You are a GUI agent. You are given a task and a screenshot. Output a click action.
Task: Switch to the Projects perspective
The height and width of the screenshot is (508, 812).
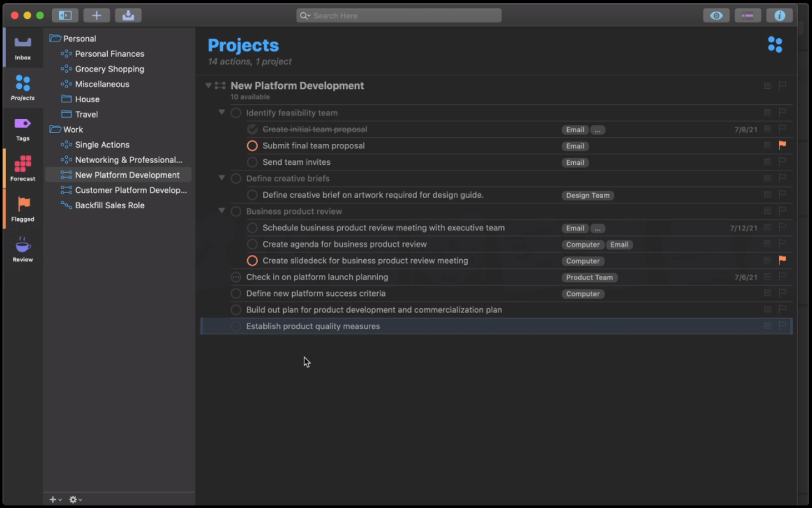point(23,88)
